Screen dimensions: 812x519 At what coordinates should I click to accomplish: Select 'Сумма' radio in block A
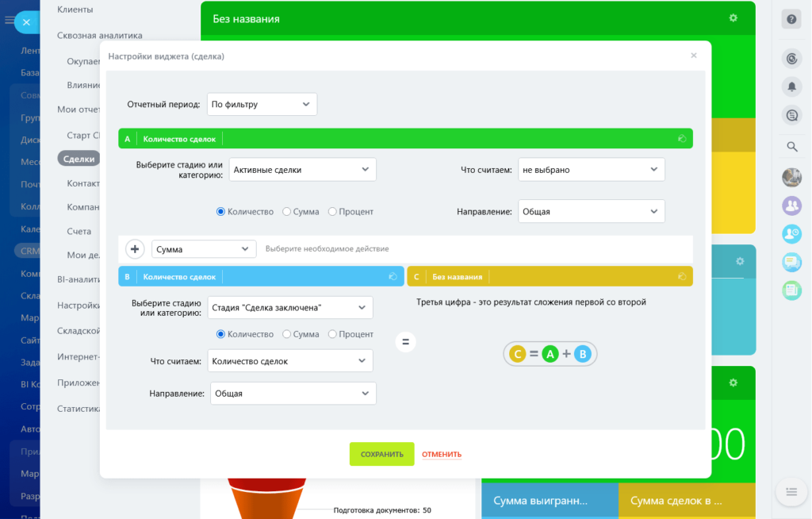pos(286,212)
